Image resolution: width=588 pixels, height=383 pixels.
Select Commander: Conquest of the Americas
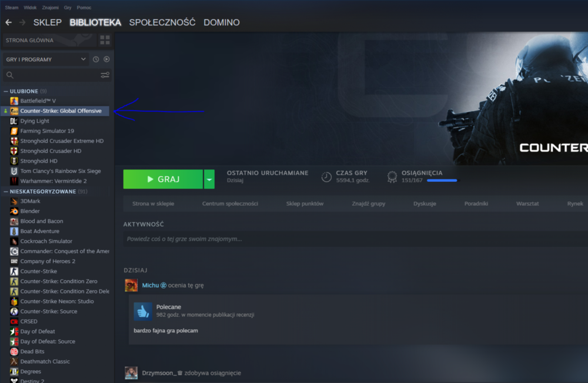[x=65, y=251]
